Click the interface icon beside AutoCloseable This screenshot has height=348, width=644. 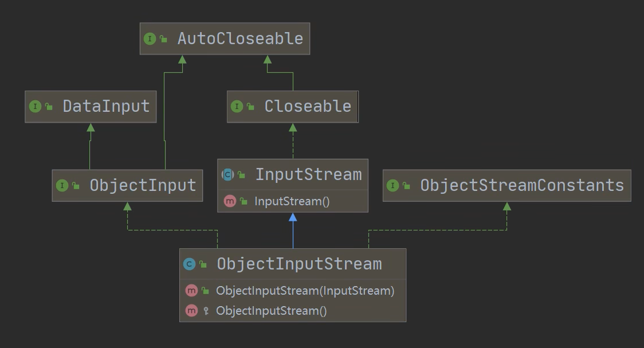[150, 39]
